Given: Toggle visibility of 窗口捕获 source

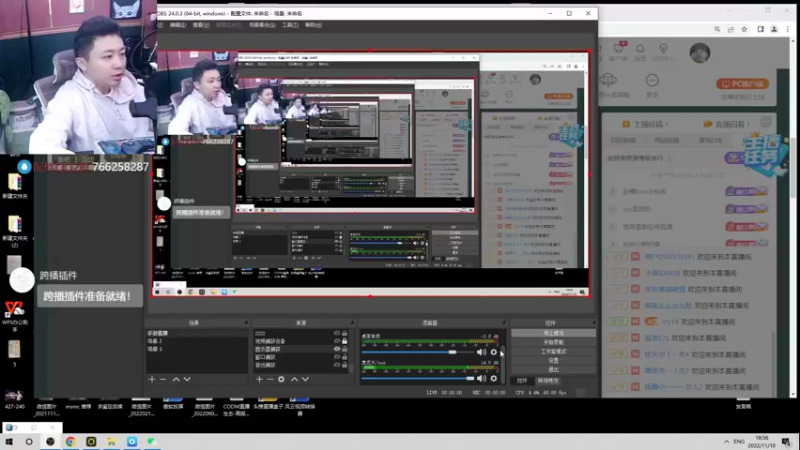Looking at the screenshot, I should coord(337,357).
